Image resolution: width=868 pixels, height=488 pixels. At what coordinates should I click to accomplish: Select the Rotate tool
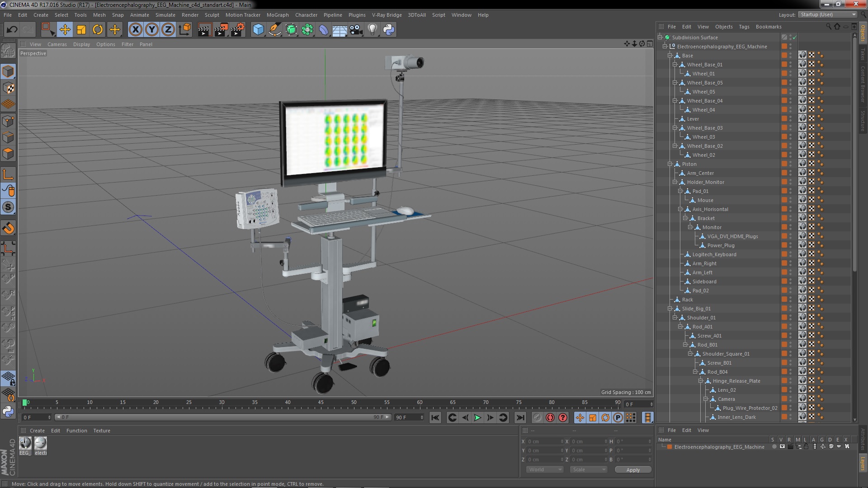click(x=98, y=30)
